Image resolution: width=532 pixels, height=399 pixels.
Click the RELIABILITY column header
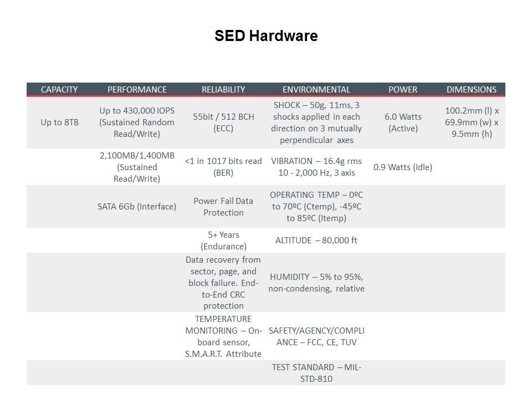(223, 89)
